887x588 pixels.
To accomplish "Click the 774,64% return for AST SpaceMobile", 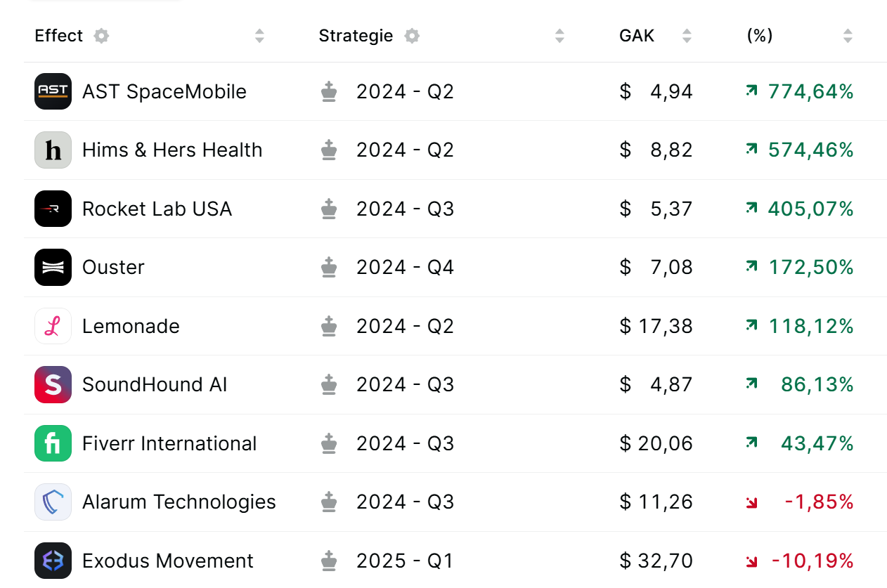I will 810,91.
